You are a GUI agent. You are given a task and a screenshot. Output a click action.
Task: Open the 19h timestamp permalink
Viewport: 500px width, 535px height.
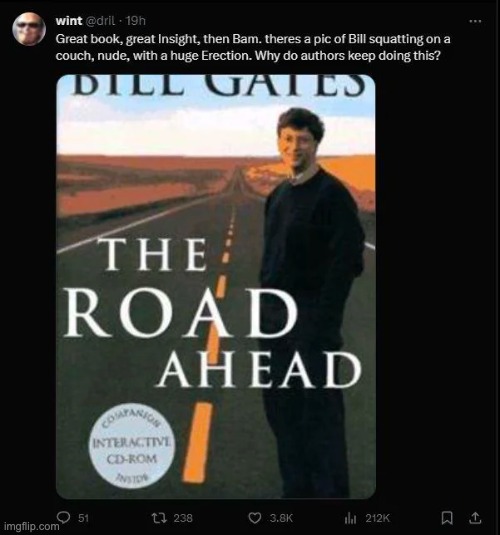point(135,21)
